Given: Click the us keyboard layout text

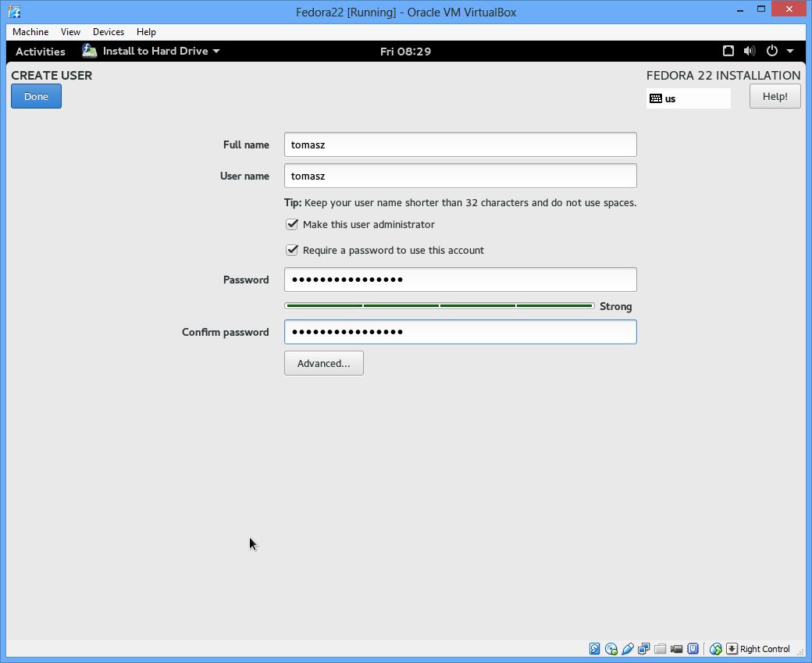Looking at the screenshot, I should [x=670, y=99].
